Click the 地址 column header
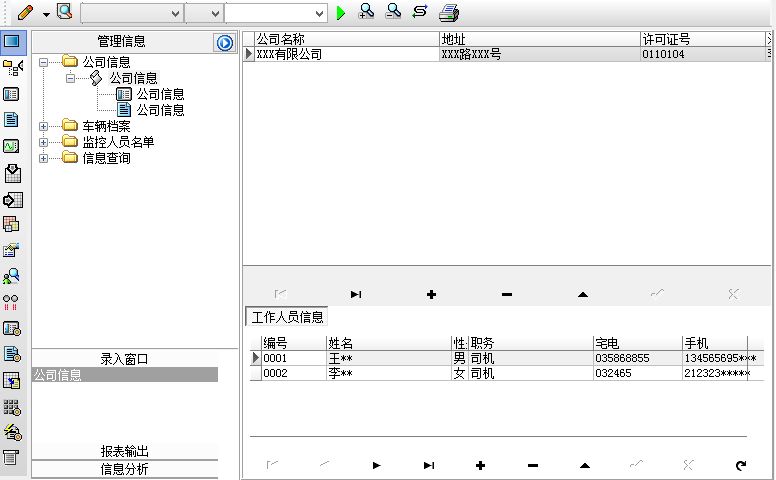This screenshot has height=480, width=776. [x=539, y=39]
